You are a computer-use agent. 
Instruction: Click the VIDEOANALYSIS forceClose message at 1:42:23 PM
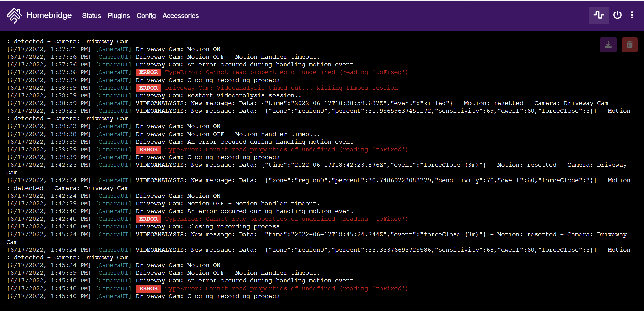(302, 165)
